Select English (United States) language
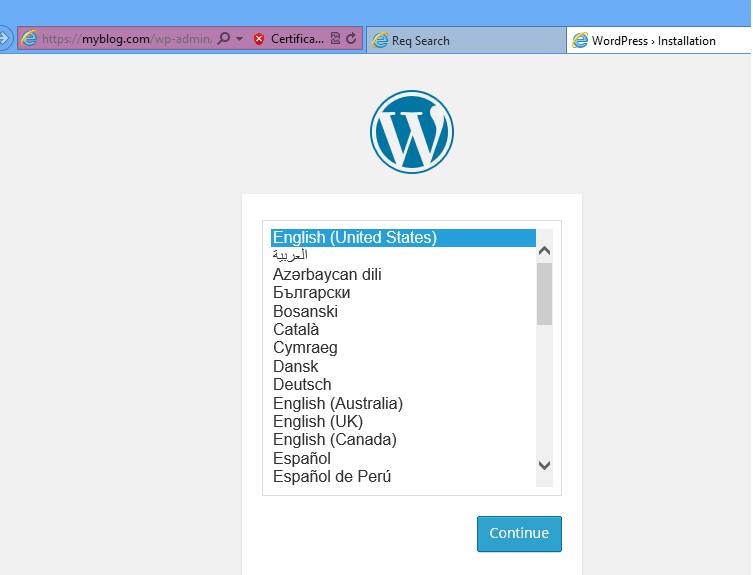Viewport: 753px width, 575px height. pos(403,238)
